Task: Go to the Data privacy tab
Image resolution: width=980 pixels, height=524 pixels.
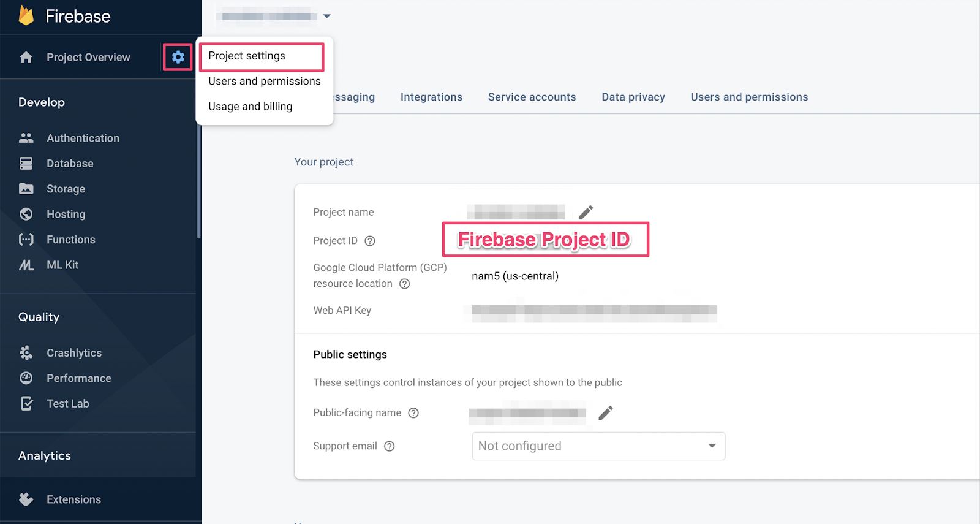Action: [x=633, y=97]
